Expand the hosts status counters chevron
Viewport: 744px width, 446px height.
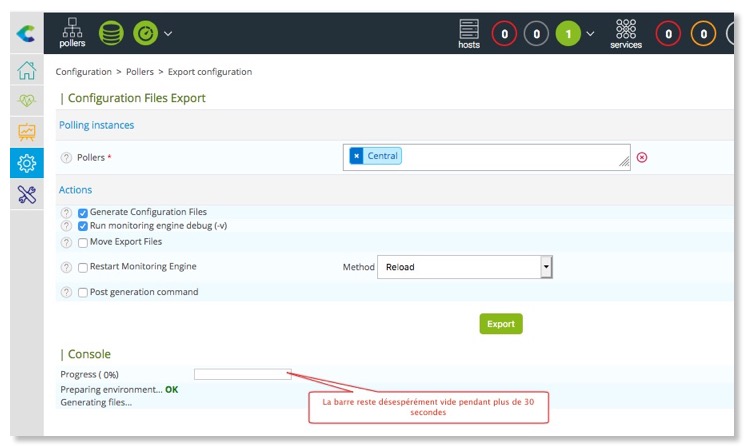point(590,34)
